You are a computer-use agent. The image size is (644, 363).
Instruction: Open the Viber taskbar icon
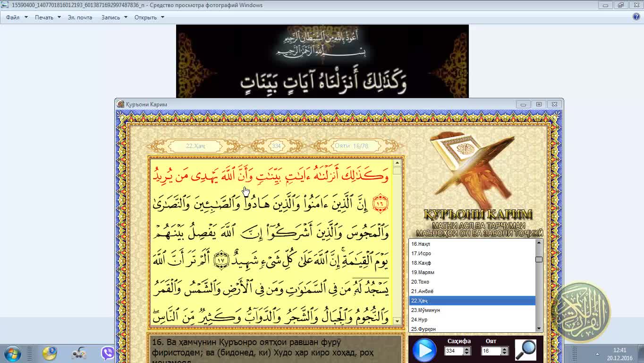pos(108,354)
